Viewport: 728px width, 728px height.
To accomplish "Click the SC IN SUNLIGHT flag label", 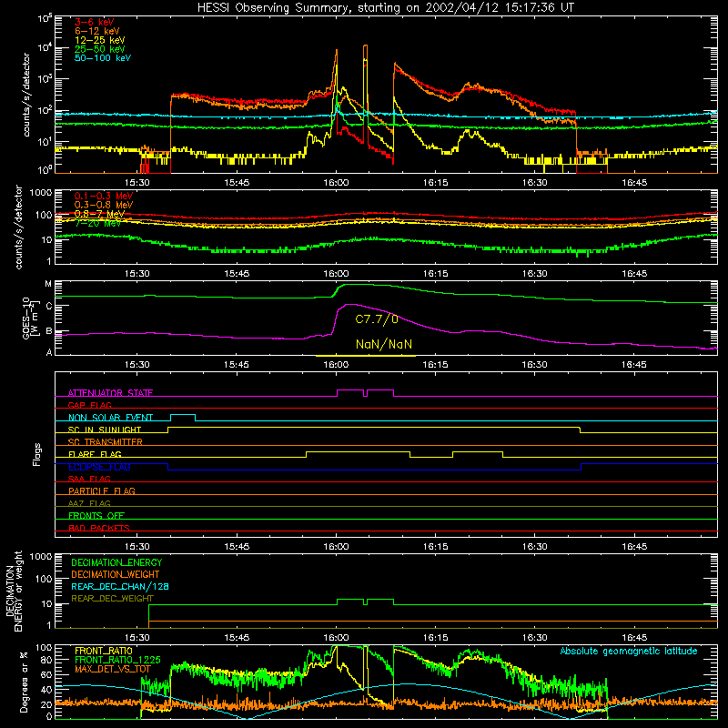I will click(105, 430).
